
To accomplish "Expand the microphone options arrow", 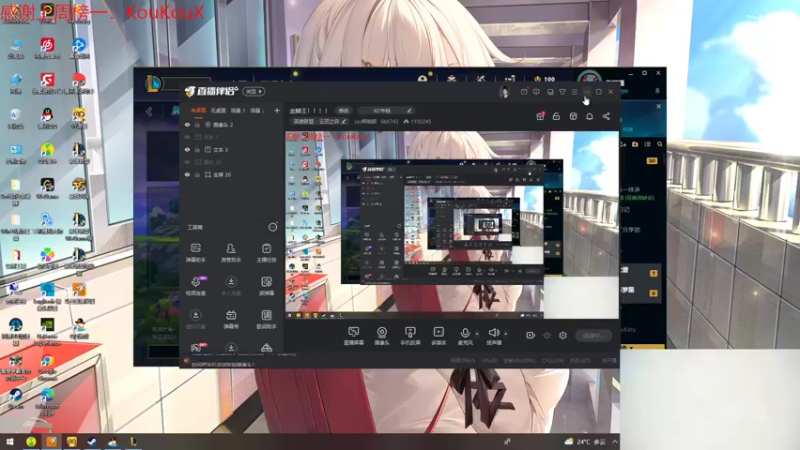I will coord(477,334).
